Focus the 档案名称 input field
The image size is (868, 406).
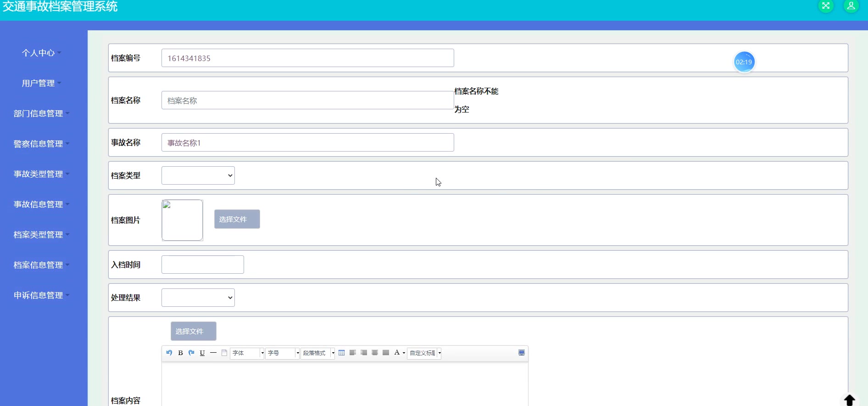point(308,100)
